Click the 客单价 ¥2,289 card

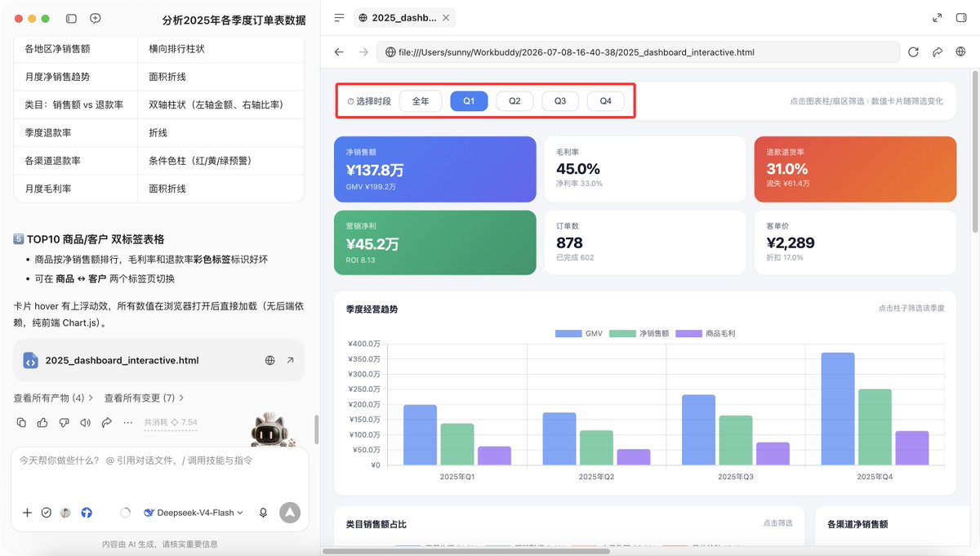pos(855,242)
